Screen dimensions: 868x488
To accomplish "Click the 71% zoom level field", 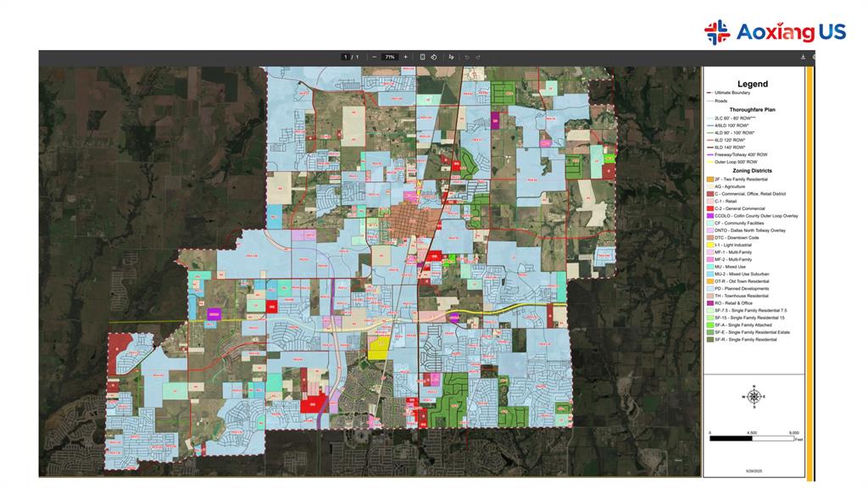I will 390,57.
